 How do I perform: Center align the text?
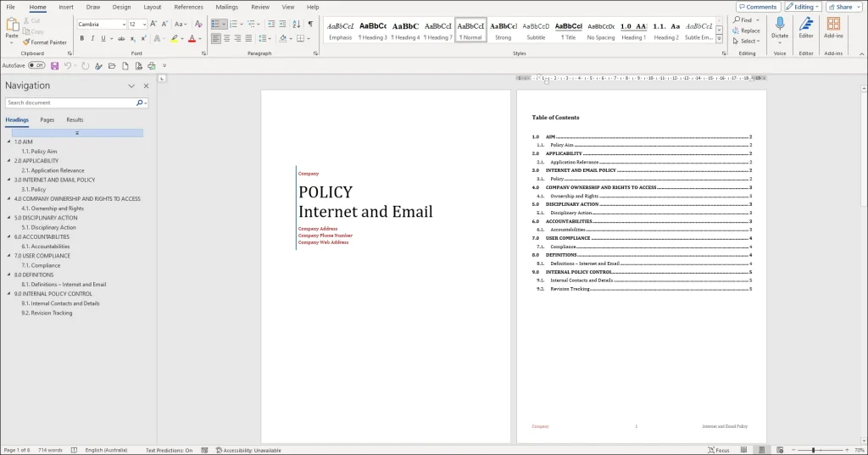[x=226, y=39]
